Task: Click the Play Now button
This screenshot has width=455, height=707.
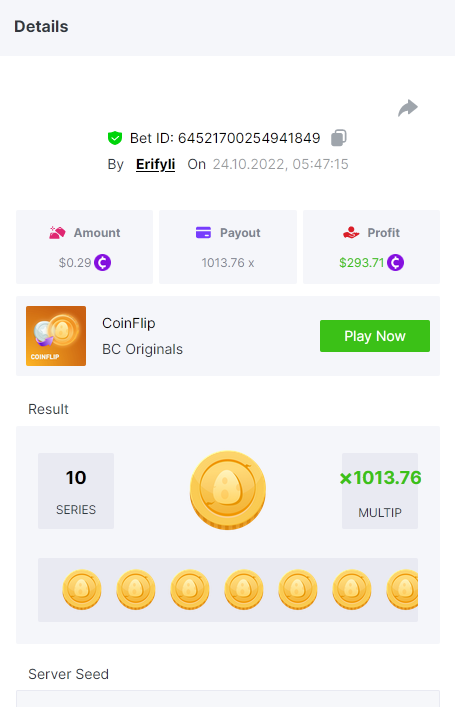Action: pyautogui.click(x=375, y=336)
